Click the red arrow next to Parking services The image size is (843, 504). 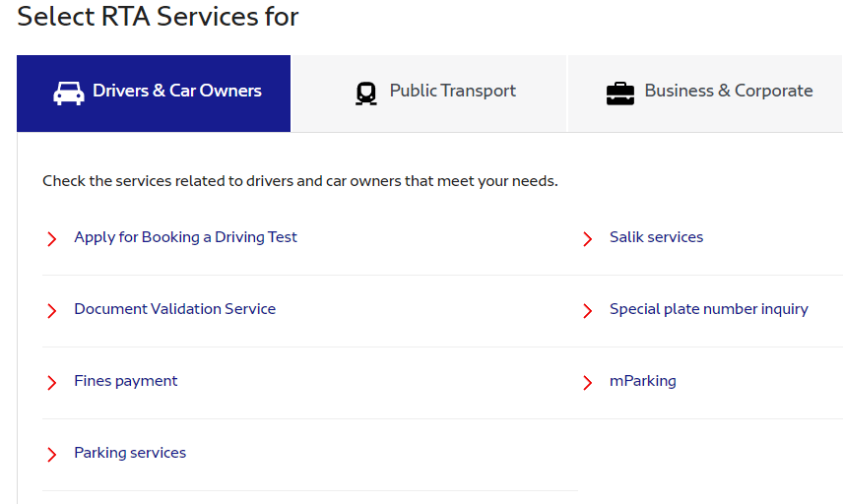(51, 455)
